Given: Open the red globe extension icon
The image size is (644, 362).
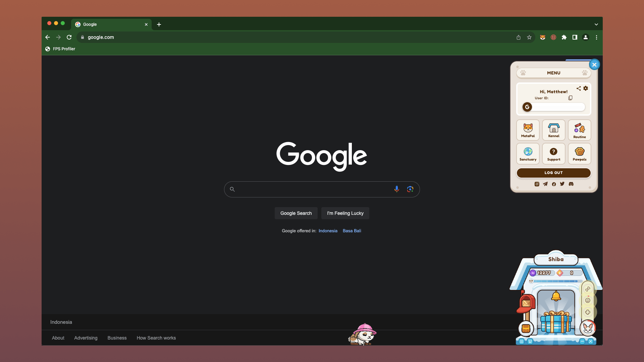Looking at the screenshot, I should coord(553,37).
